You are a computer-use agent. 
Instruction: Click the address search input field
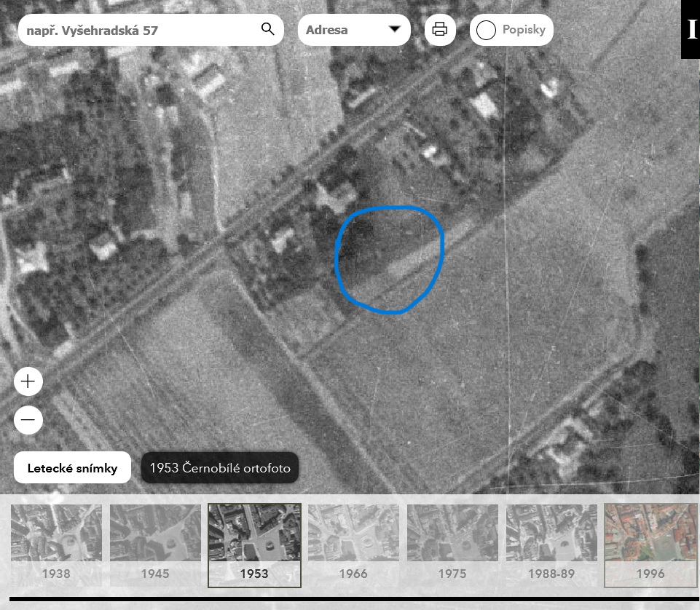click(138, 31)
